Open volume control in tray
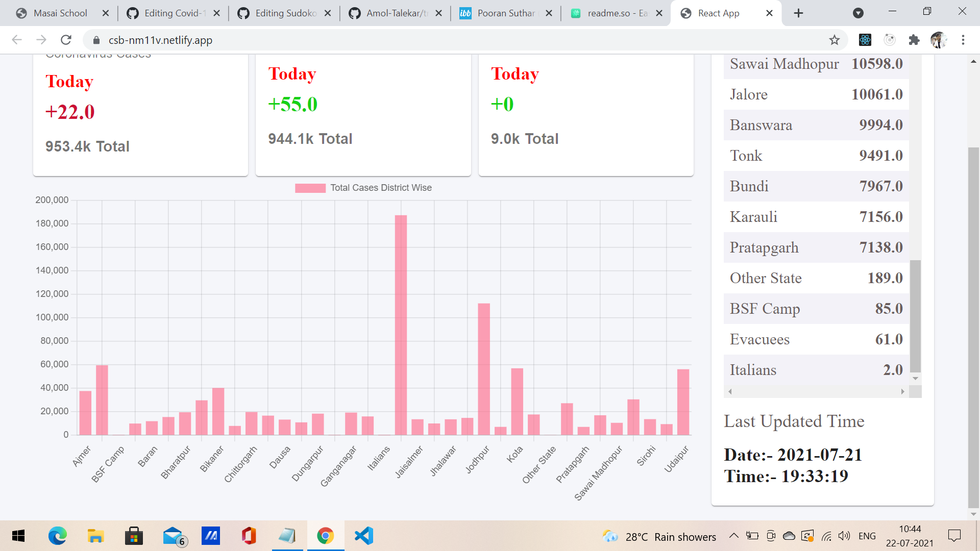 844,536
